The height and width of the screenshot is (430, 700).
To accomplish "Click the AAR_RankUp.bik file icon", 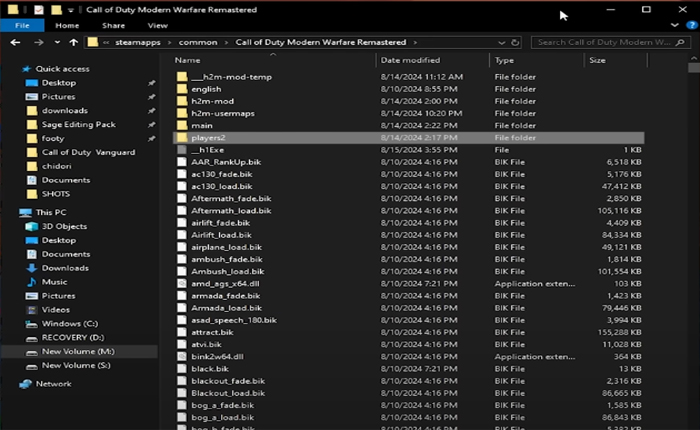I will (182, 162).
